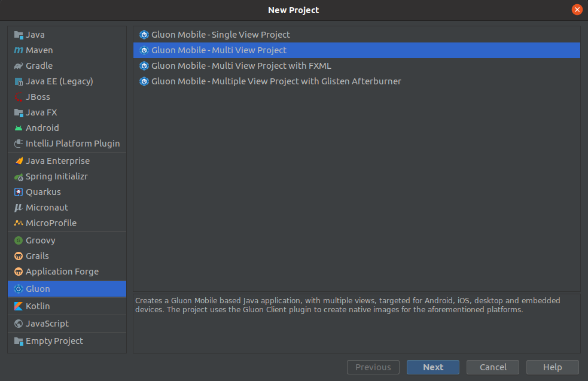Click the Next button
The image size is (588, 381).
click(x=432, y=367)
